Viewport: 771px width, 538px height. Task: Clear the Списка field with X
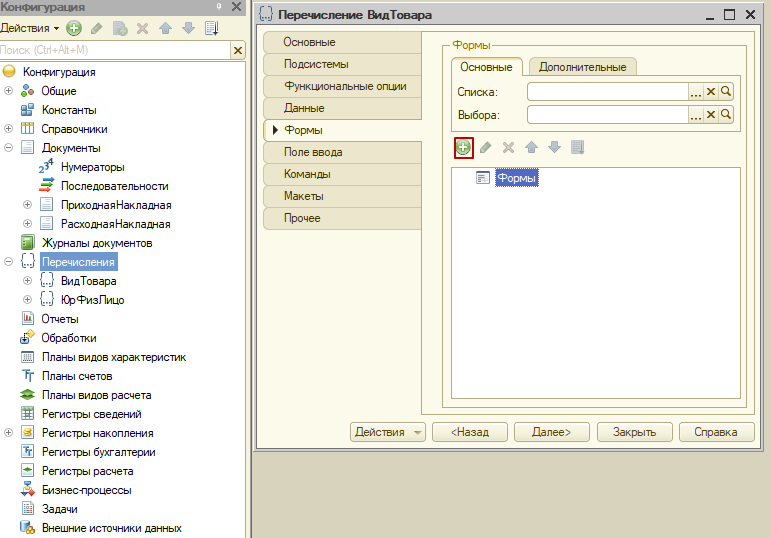click(711, 91)
